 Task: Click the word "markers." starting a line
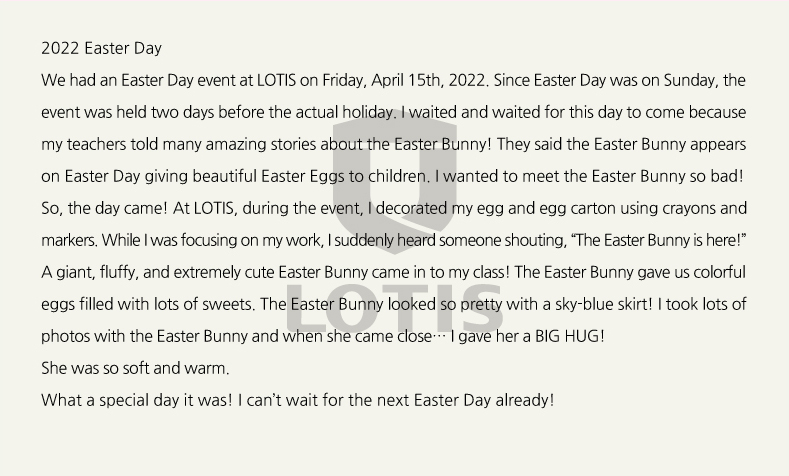(x=69, y=241)
